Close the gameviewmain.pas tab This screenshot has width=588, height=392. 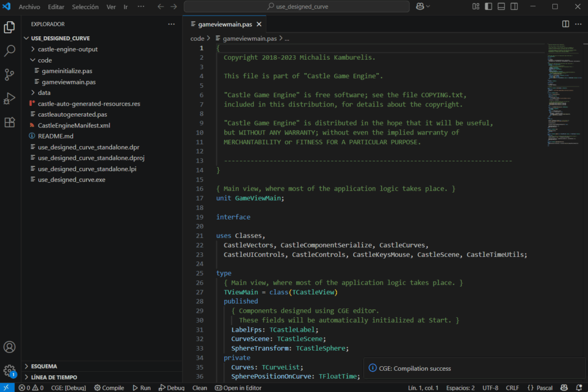click(x=259, y=24)
